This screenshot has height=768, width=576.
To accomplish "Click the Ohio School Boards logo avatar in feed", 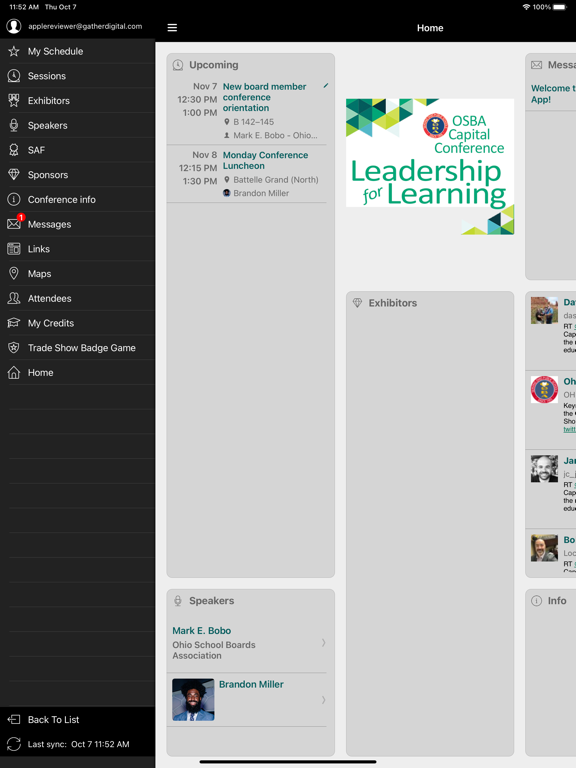I will (x=544, y=389).
